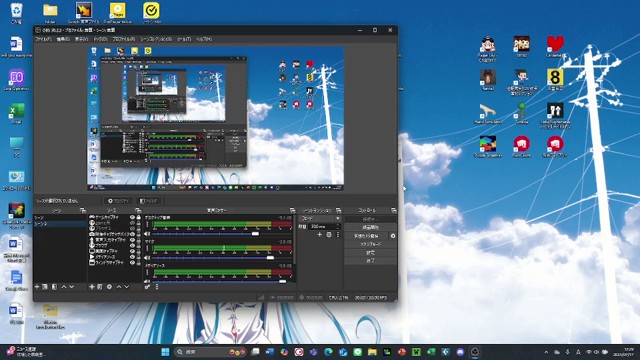
Task: Click the 仮想カメラ開始 button
Action: coord(366,236)
